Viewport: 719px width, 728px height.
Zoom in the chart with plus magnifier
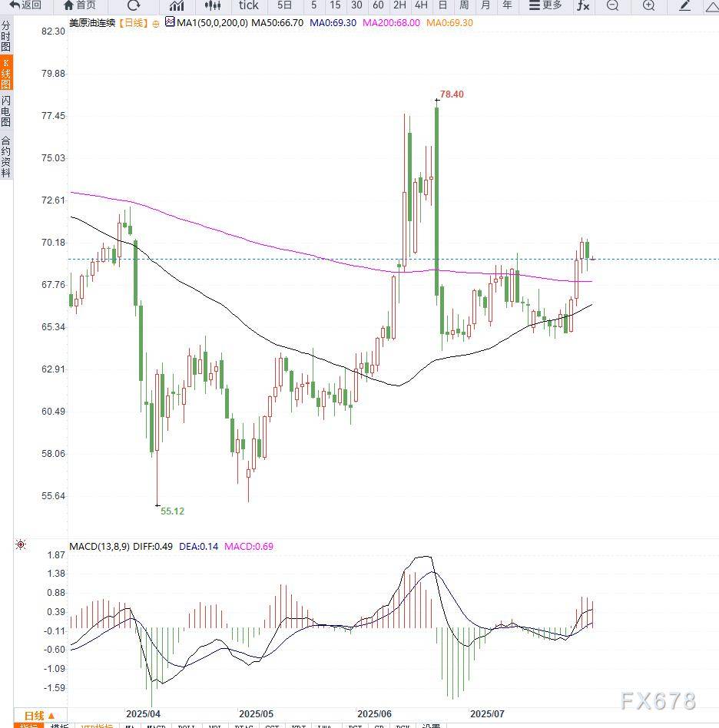click(x=648, y=5)
